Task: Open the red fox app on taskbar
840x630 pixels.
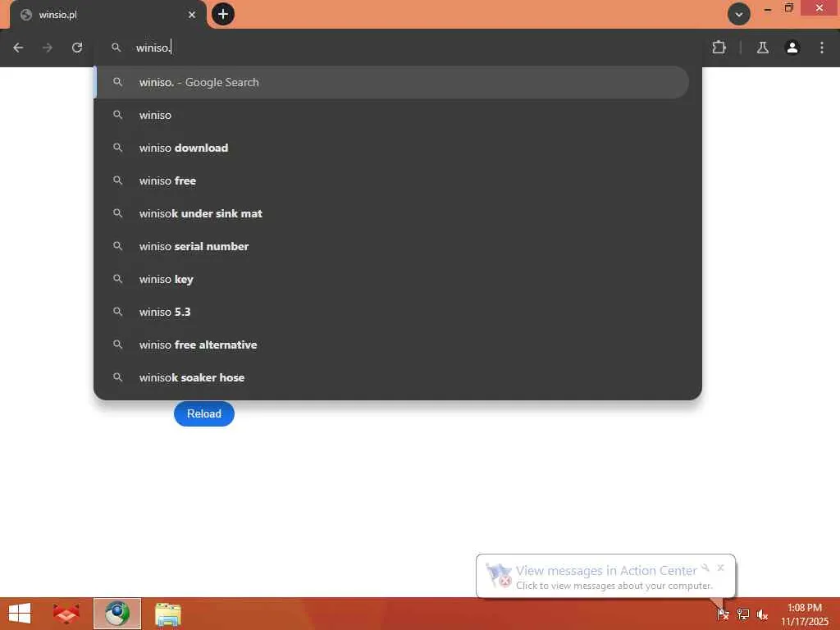Action: coord(66,614)
